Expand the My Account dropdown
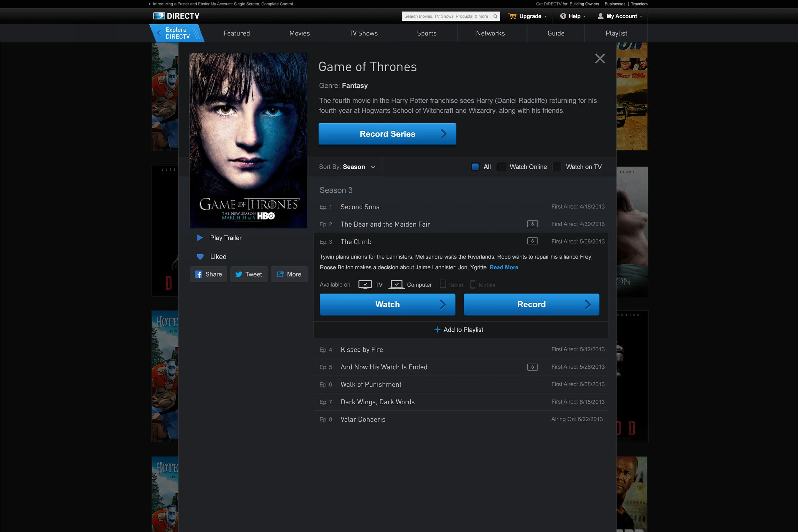 (621, 16)
